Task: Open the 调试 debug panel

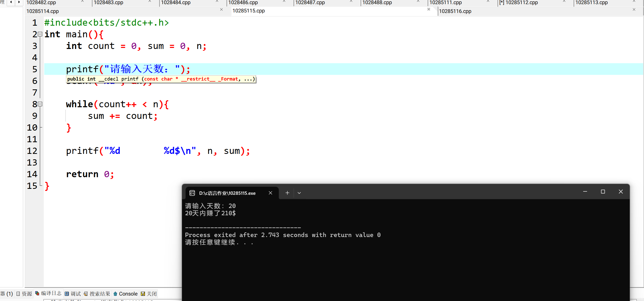Action: point(73,294)
